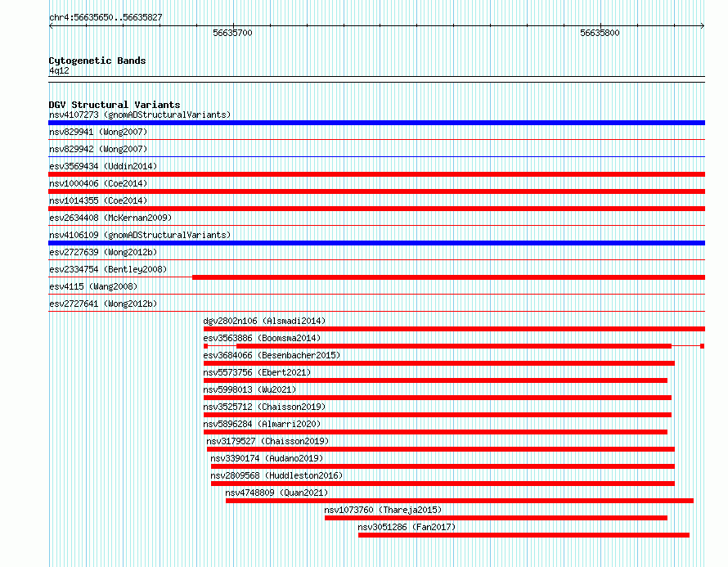Image resolution: width=728 pixels, height=567 pixels.
Task: Click the red bar of esv3569434
Action: 376,174
